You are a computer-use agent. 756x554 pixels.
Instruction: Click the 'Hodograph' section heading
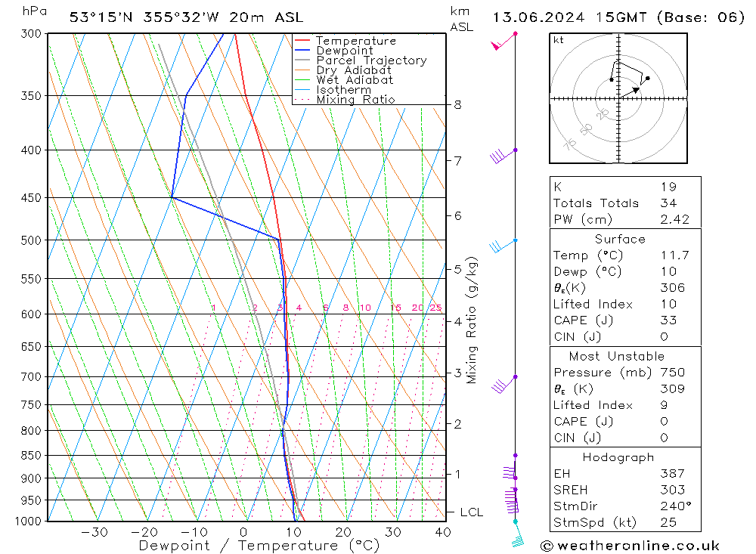618,457
